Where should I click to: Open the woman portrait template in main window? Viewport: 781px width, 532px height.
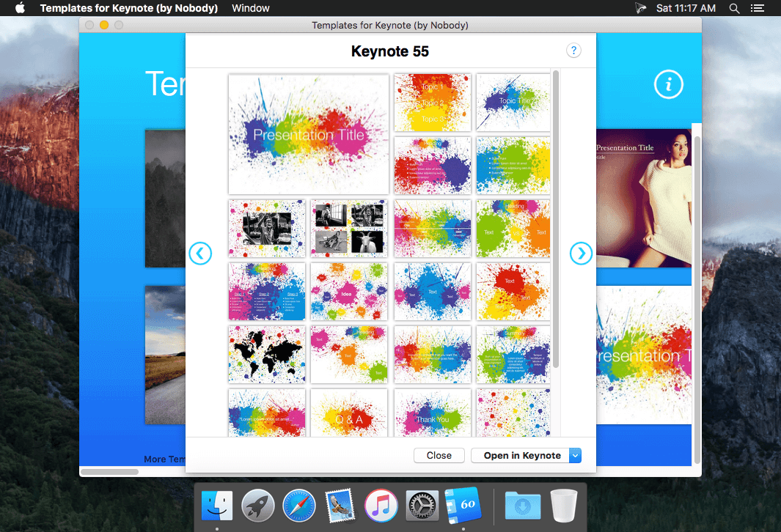(x=644, y=198)
